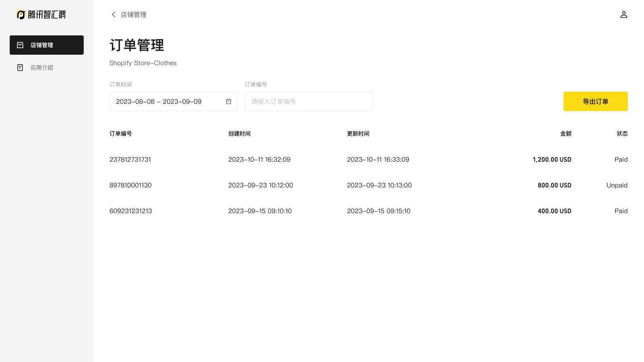Select order number 609231231213
644x362 pixels.
click(131, 211)
